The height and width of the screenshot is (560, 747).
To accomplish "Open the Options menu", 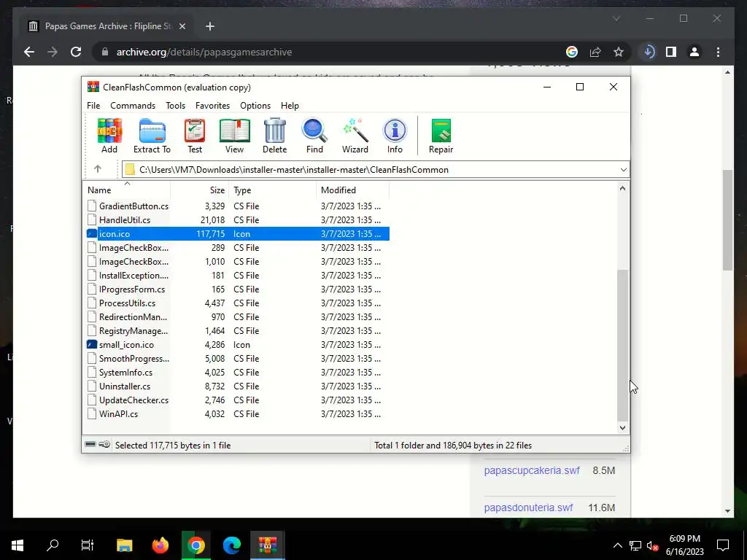I will [255, 106].
